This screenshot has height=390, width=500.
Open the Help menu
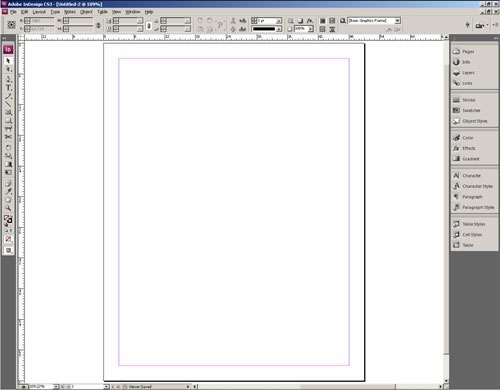(149, 12)
